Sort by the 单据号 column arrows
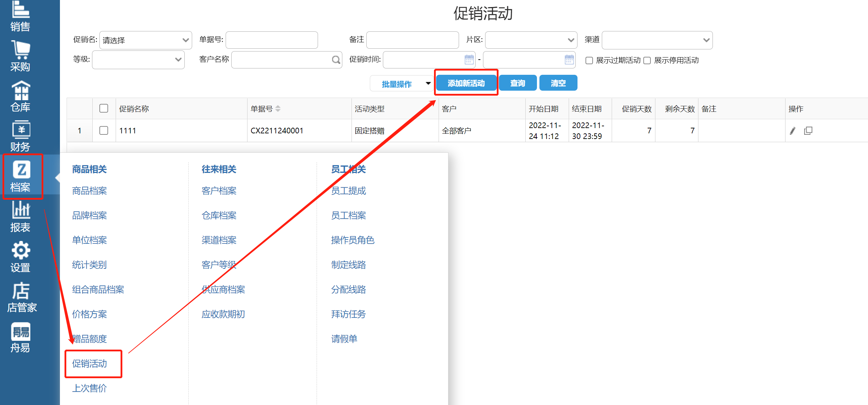The width and height of the screenshot is (868, 405). click(x=278, y=109)
